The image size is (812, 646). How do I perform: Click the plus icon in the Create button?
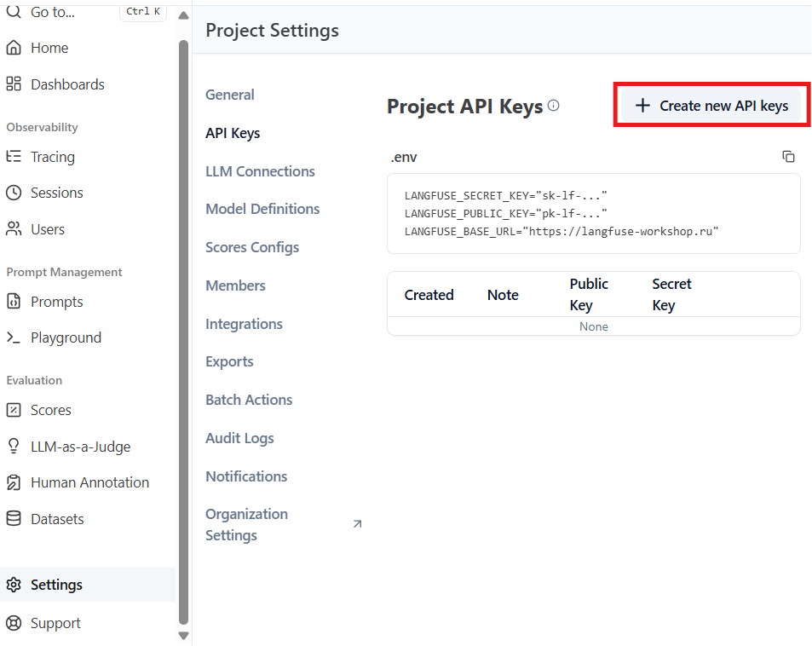(x=642, y=106)
